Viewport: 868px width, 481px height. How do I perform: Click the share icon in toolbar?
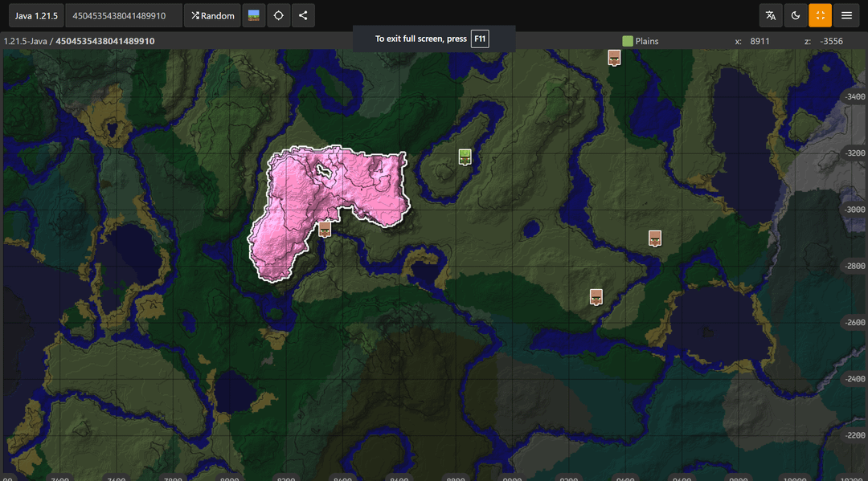(x=303, y=15)
